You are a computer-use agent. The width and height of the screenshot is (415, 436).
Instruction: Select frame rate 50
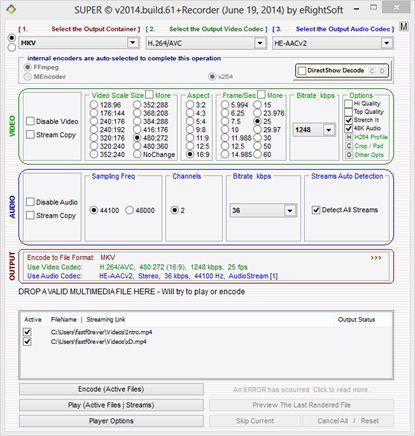[x=258, y=146]
